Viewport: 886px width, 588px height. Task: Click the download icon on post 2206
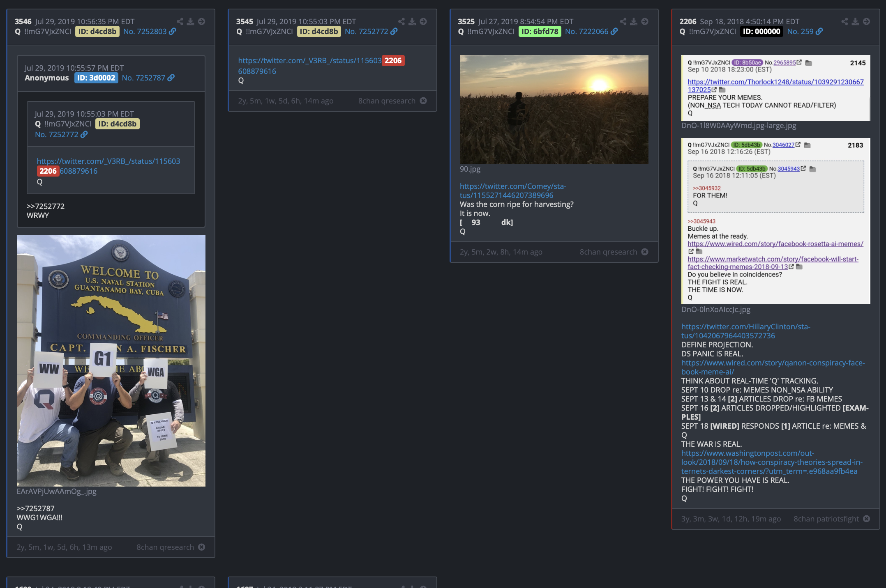click(855, 21)
